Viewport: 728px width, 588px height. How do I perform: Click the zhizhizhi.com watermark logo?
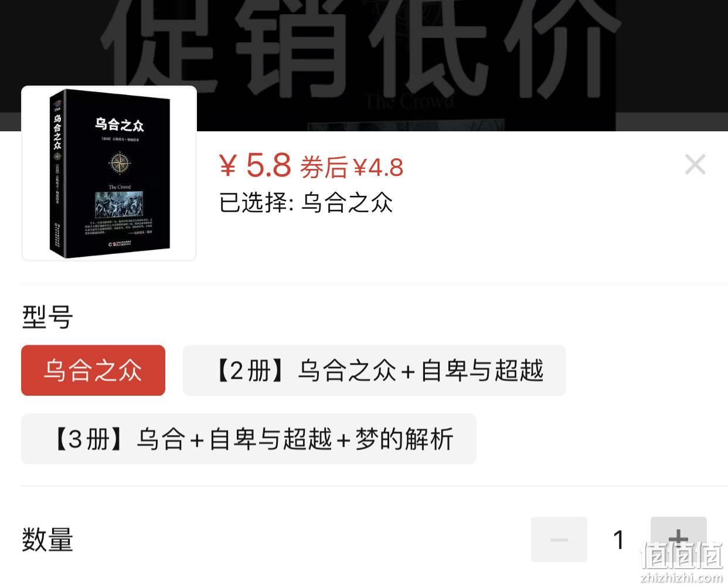[x=682, y=562]
